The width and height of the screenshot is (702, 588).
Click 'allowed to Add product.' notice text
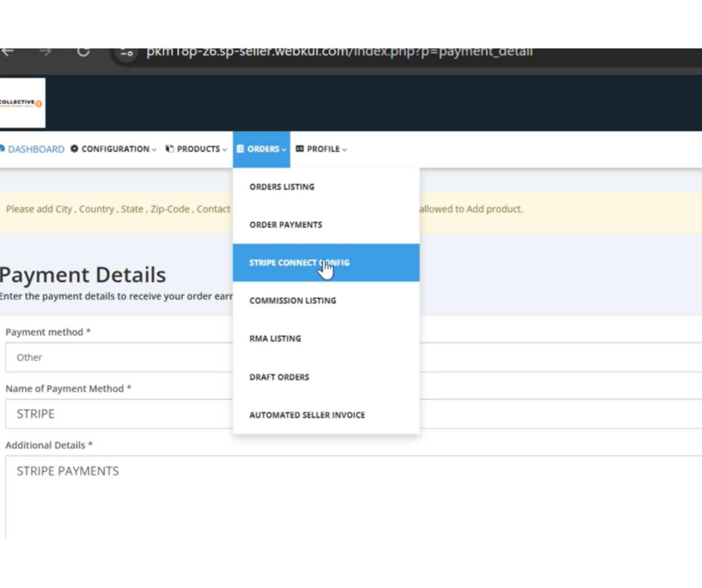[471, 209]
